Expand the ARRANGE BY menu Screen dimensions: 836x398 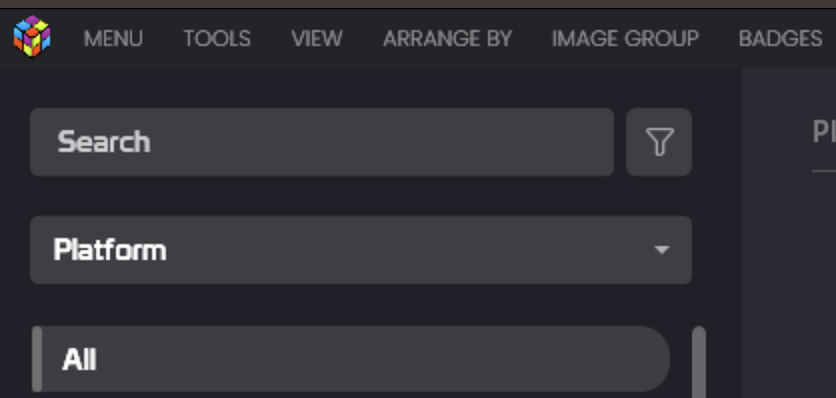[447, 38]
